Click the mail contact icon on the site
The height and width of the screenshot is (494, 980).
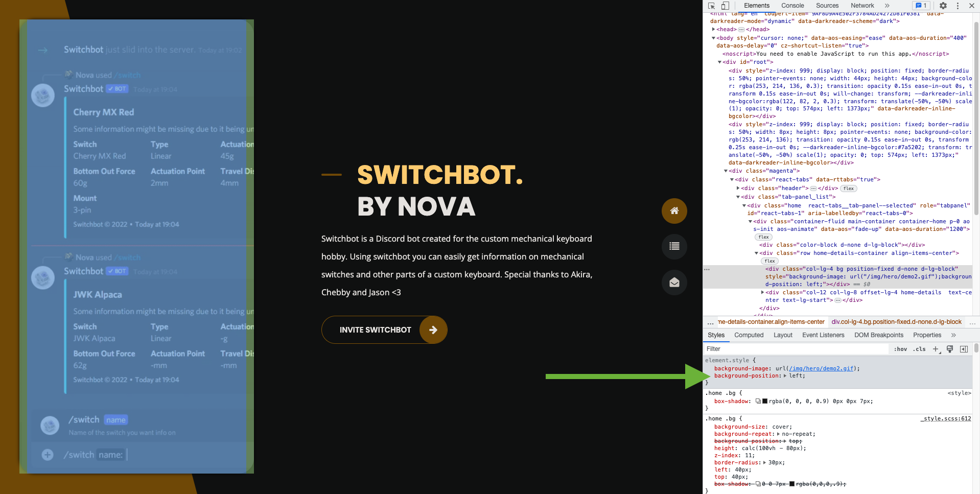pos(674,283)
